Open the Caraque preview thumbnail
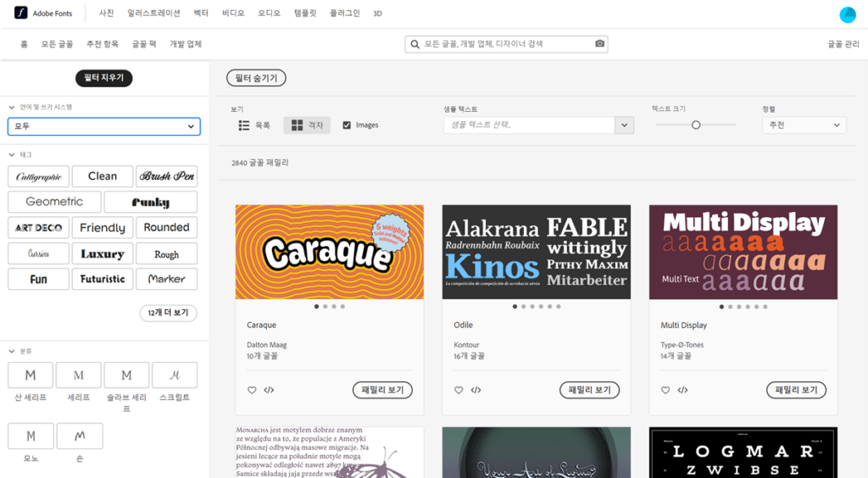 (x=330, y=253)
